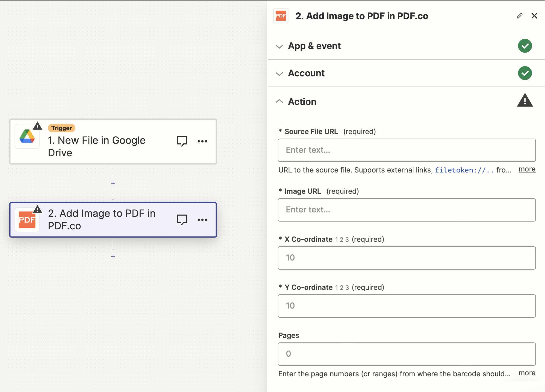
Task: Click the warning icon on the Action section
Action: pos(525,100)
